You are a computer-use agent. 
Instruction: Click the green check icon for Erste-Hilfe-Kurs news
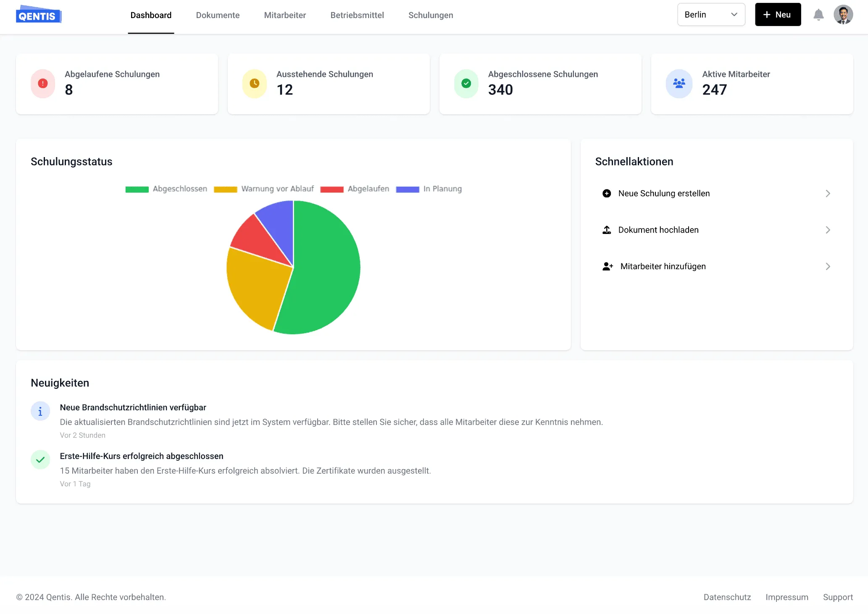40,460
